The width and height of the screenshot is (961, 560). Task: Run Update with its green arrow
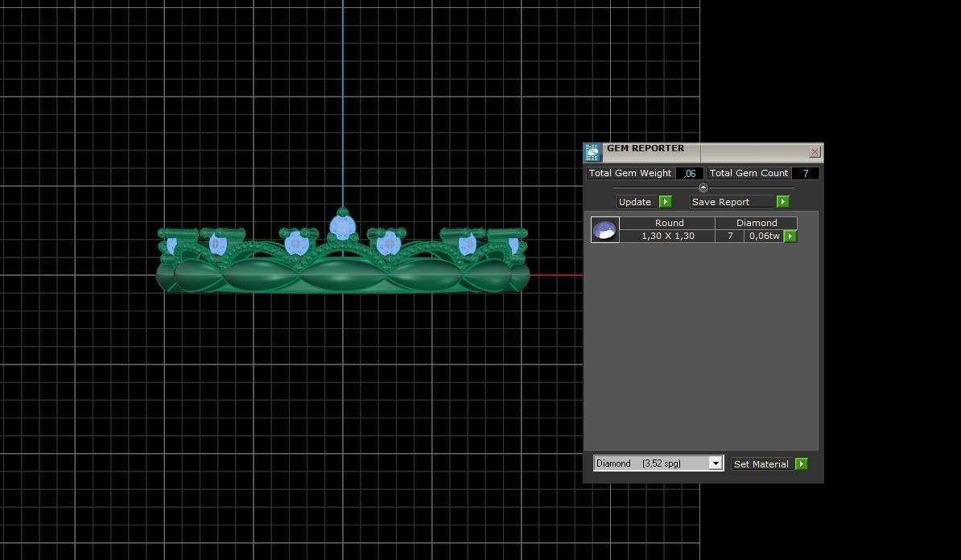coord(666,202)
